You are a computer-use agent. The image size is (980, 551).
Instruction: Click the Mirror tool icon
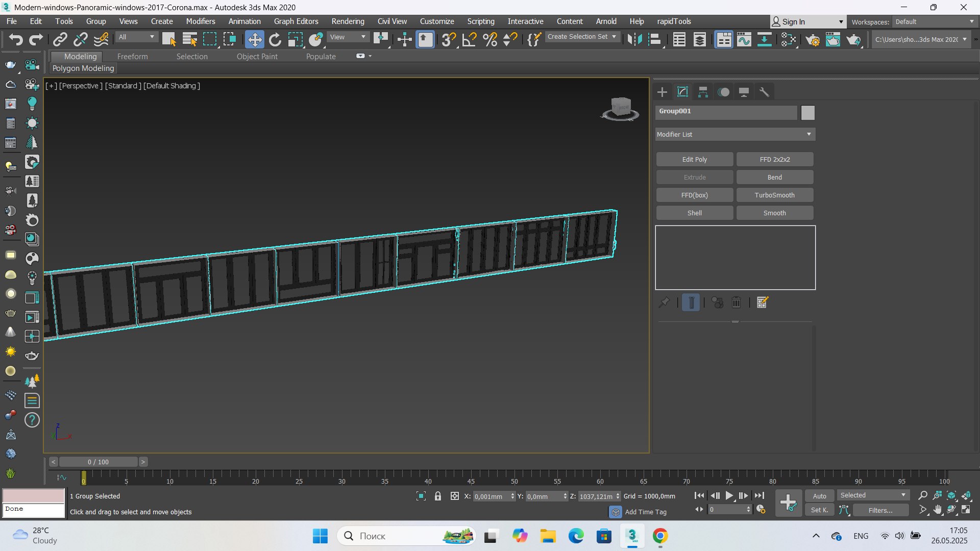[634, 39]
